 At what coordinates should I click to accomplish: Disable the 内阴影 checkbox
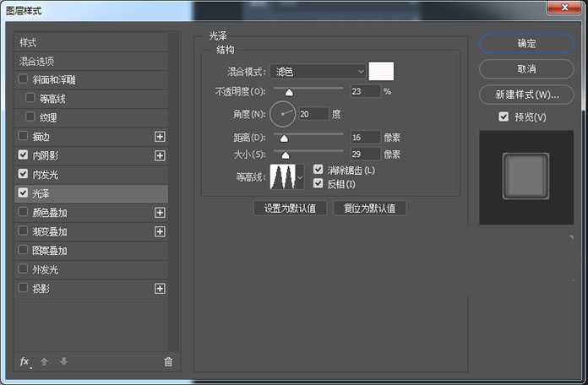click(x=24, y=155)
